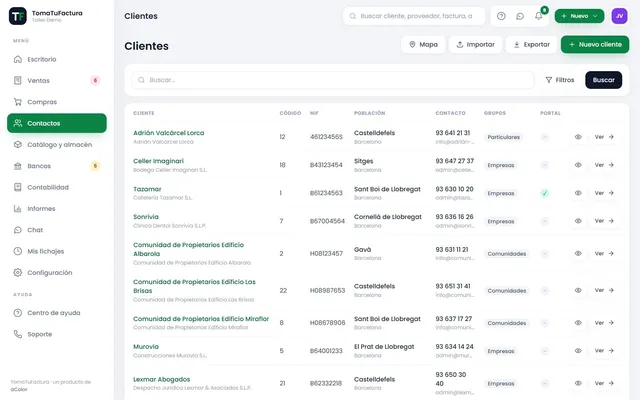Click the Configuración gear icon

tap(18, 272)
